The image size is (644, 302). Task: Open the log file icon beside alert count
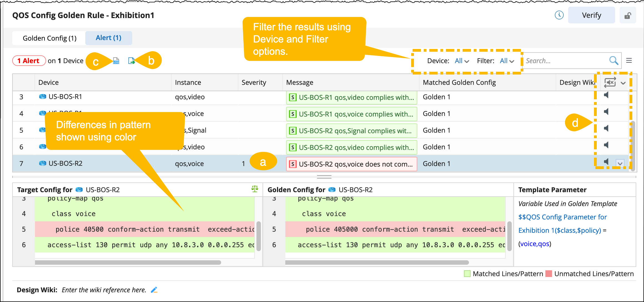click(x=116, y=61)
